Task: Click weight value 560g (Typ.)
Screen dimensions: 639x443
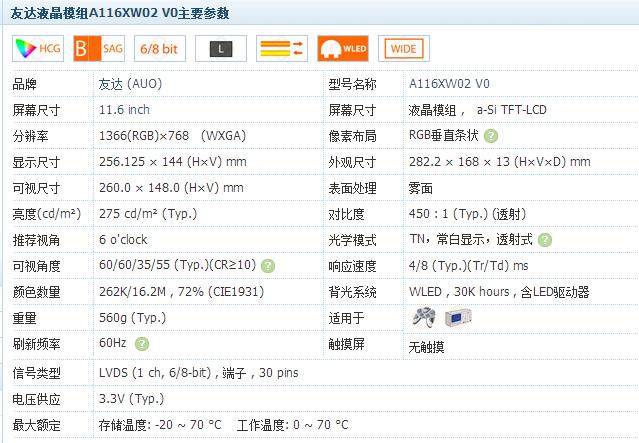Action: (132, 317)
